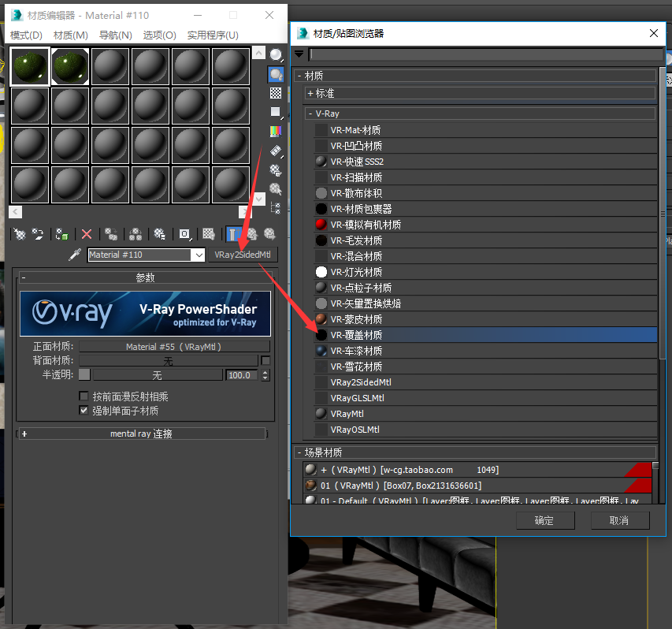Expand the mental ray 连接 rollout
This screenshot has width=672, height=629.
[141, 434]
